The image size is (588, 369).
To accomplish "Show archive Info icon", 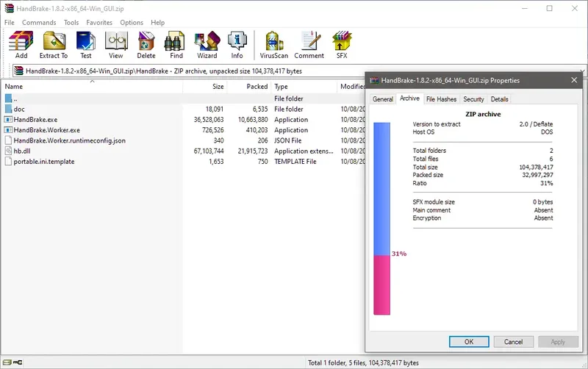I will 237,41.
